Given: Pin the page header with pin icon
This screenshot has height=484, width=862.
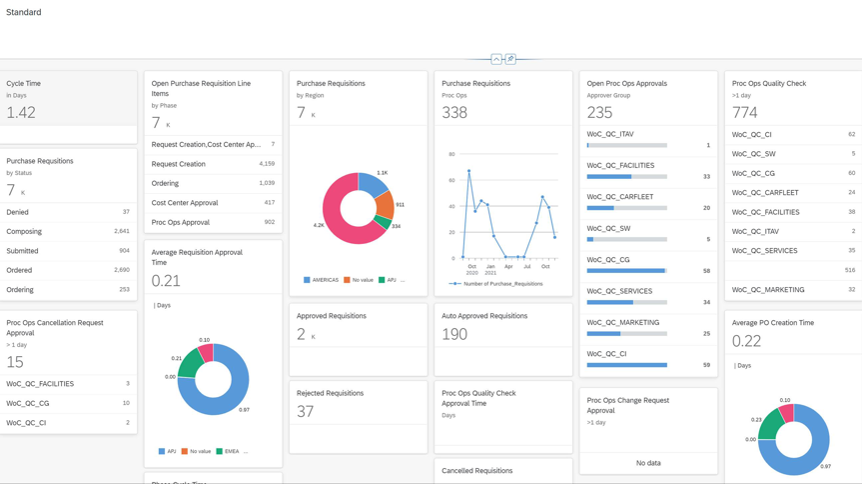Looking at the screenshot, I should click(x=510, y=59).
